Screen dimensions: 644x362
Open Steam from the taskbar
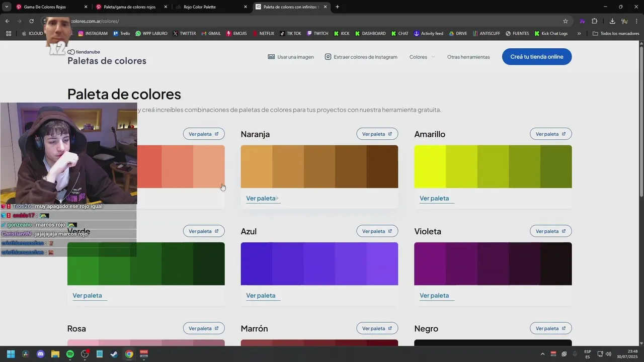point(114,354)
